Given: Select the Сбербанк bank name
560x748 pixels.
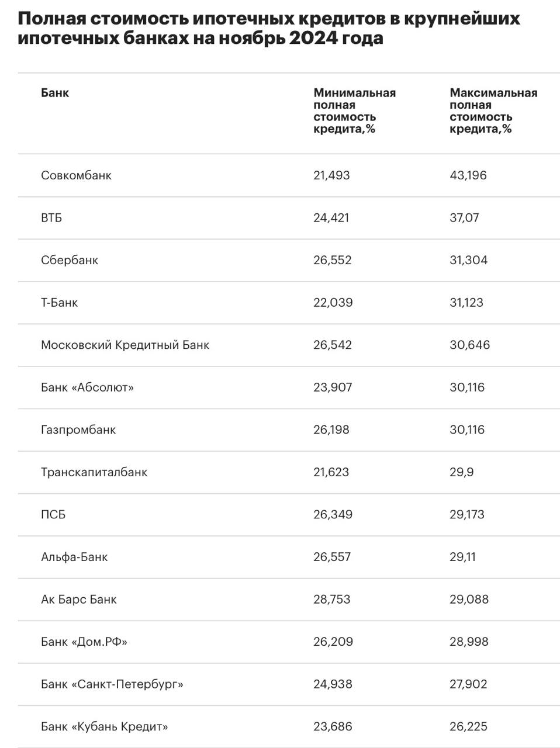Looking at the screenshot, I should point(70,260).
